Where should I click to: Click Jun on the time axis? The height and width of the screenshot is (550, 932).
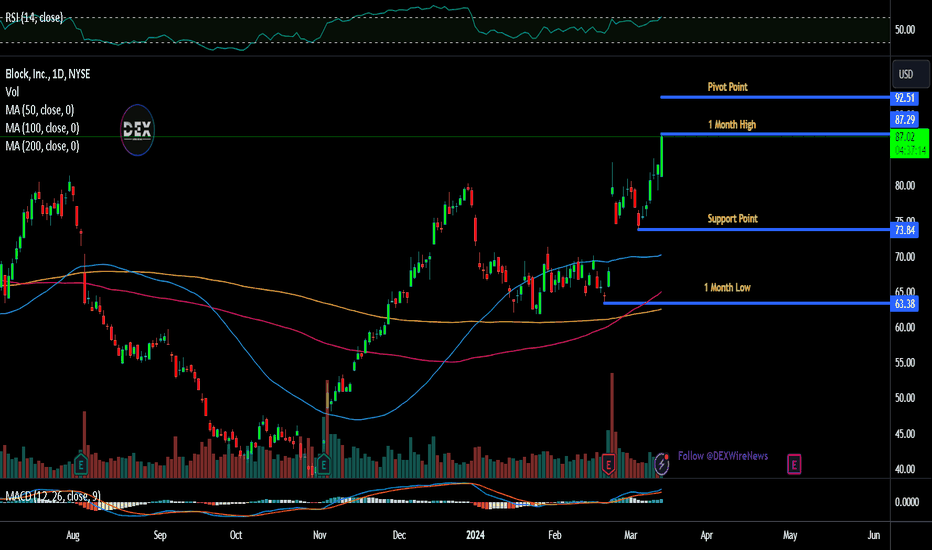[x=874, y=535]
